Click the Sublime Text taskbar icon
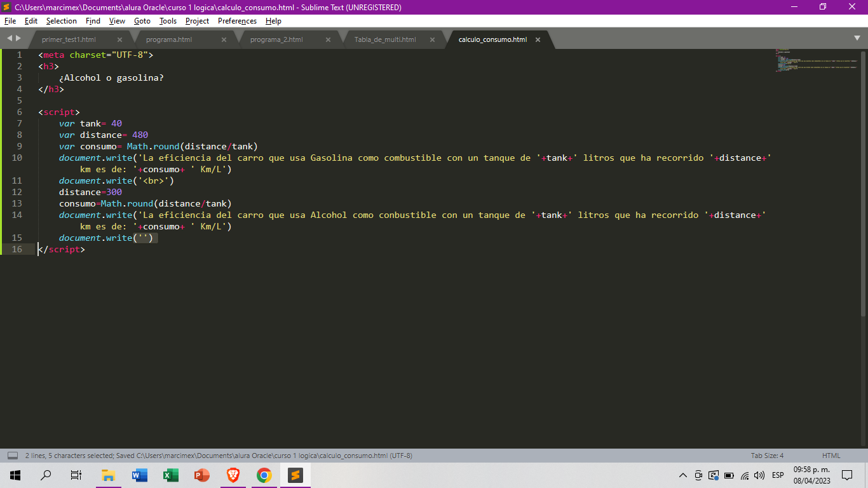 tap(295, 475)
